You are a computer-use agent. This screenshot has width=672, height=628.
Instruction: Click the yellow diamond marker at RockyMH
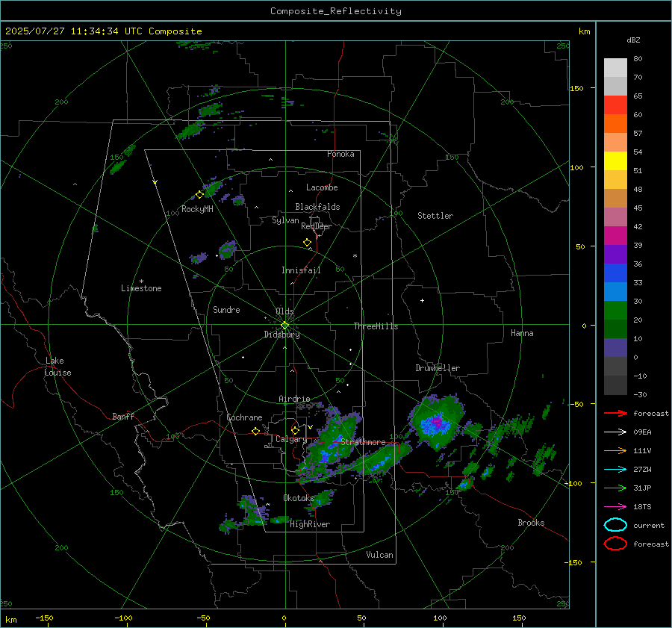pos(199,195)
